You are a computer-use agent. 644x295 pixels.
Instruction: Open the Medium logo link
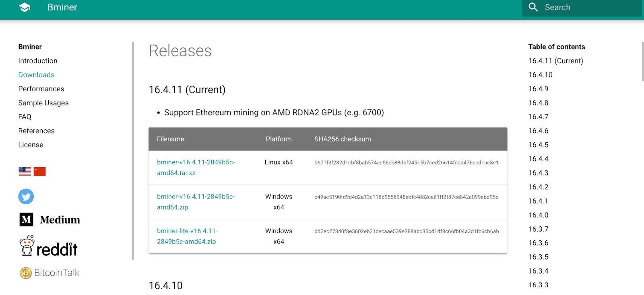click(x=50, y=220)
